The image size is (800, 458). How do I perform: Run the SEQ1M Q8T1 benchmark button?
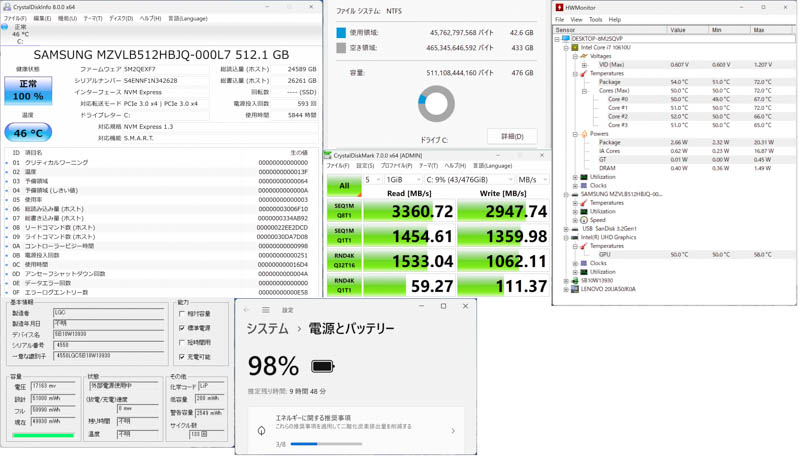[x=344, y=210]
